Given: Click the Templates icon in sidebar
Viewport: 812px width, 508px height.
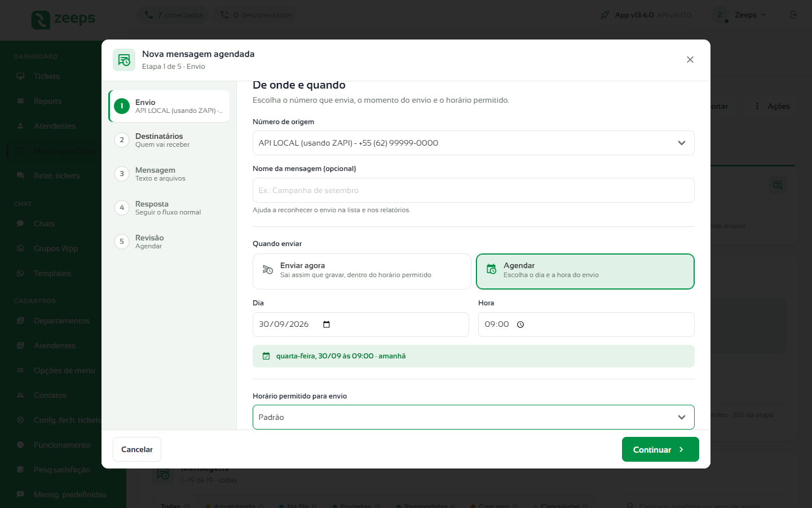Looking at the screenshot, I should click(x=20, y=273).
